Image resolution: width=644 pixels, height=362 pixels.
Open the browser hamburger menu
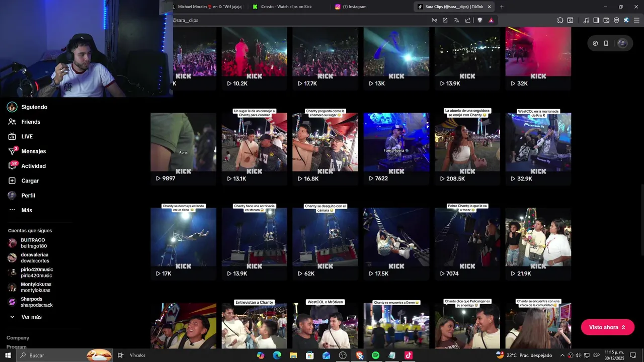coord(636,20)
